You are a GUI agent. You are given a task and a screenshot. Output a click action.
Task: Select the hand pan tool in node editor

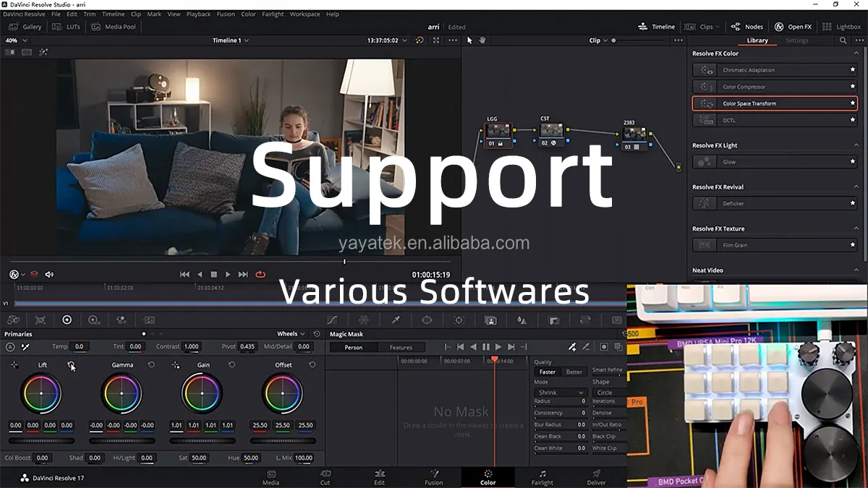pos(482,40)
